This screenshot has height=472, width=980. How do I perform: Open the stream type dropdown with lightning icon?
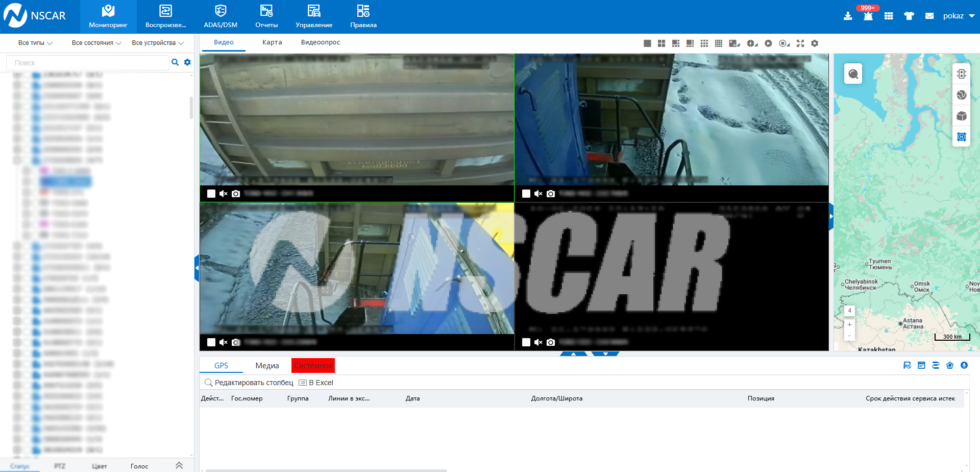click(x=752, y=43)
